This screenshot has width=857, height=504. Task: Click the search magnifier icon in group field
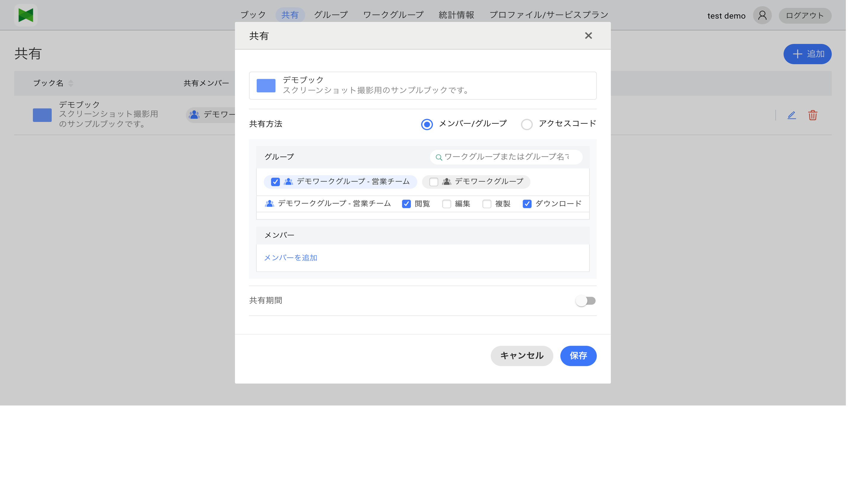click(439, 157)
